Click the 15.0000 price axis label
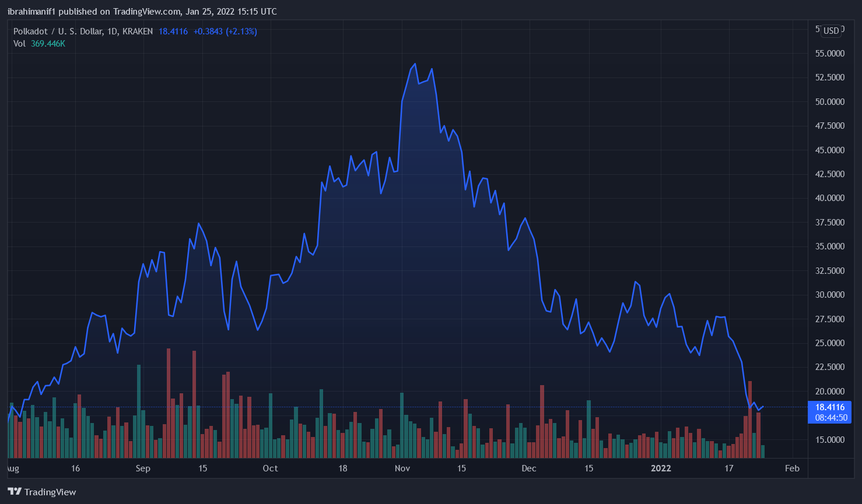Screen dimensions: 862x504 click(x=829, y=440)
